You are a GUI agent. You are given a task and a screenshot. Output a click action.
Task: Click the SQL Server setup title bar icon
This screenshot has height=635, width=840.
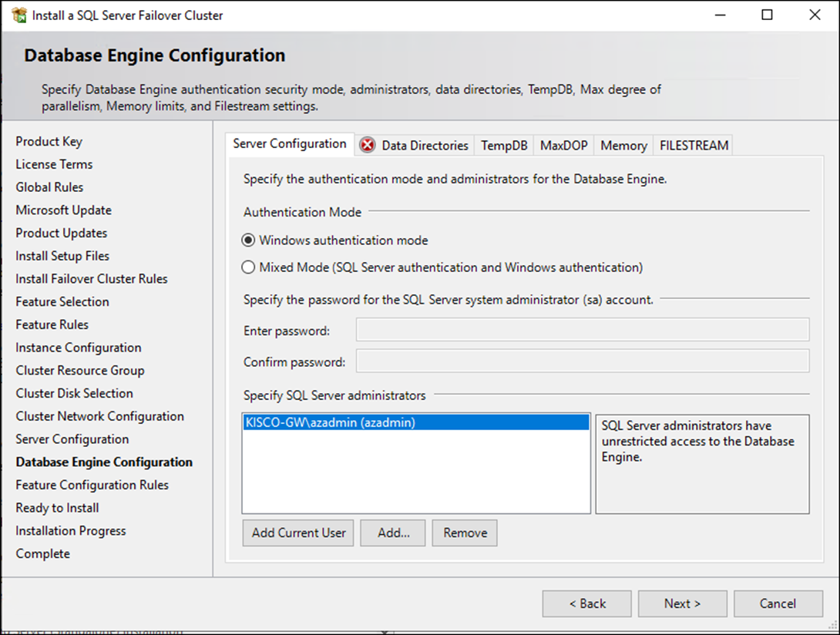[x=18, y=15]
